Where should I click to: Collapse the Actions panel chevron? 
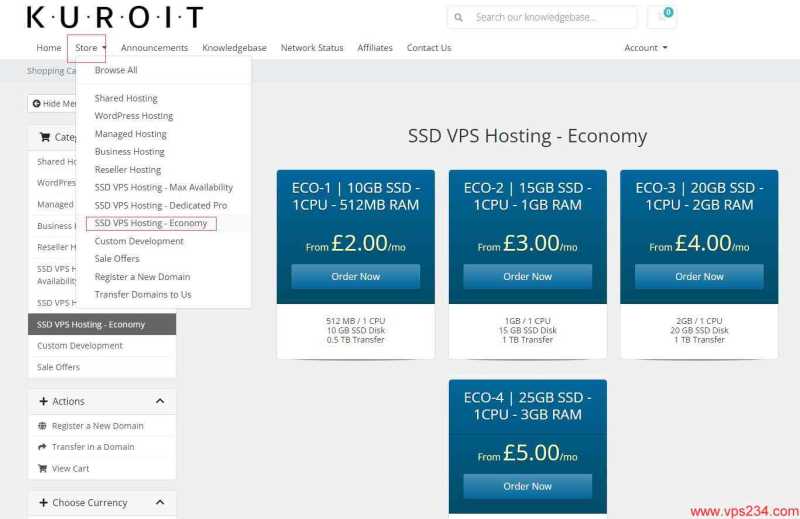160,401
